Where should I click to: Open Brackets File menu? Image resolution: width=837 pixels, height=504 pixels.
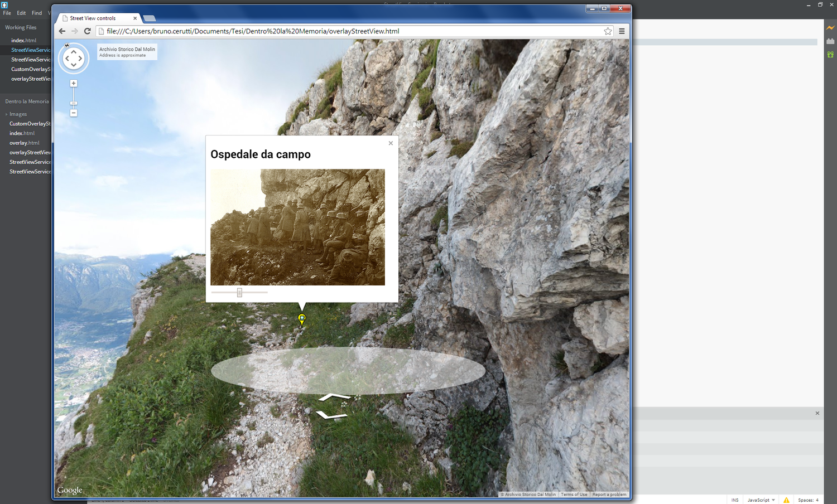pos(7,13)
